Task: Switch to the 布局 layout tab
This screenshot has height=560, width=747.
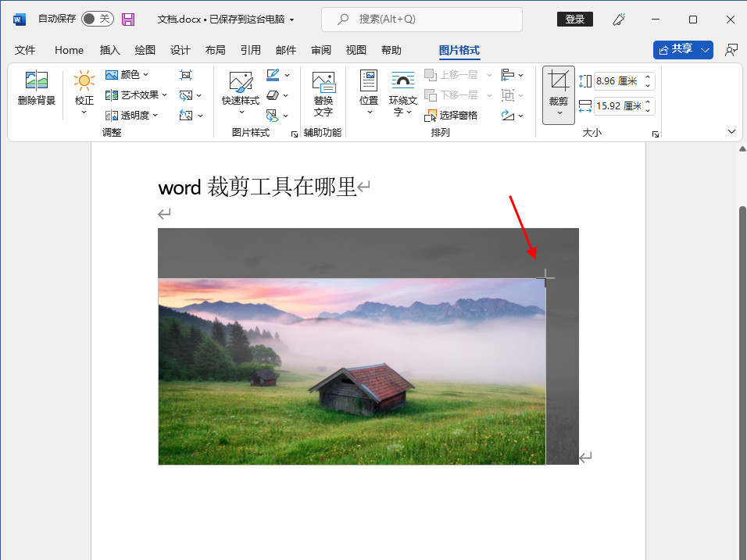Action: [x=216, y=50]
